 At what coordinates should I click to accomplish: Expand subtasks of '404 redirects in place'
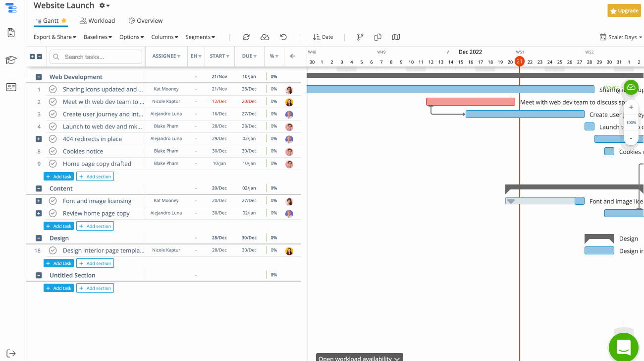38,138
